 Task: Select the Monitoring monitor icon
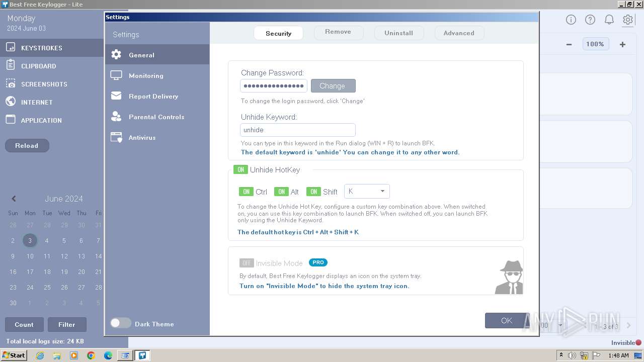pyautogui.click(x=116, y=75)
